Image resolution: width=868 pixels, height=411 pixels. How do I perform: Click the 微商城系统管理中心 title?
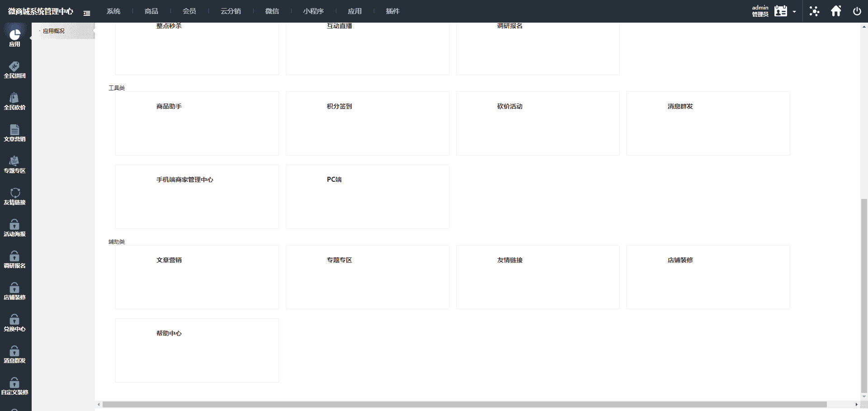40,11
